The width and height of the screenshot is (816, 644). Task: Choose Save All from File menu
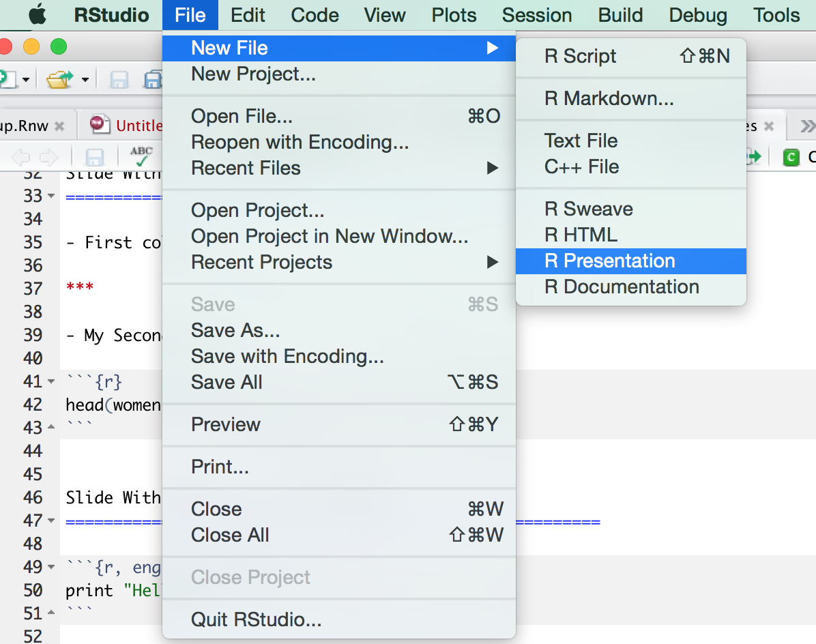(x=339, y=382)
